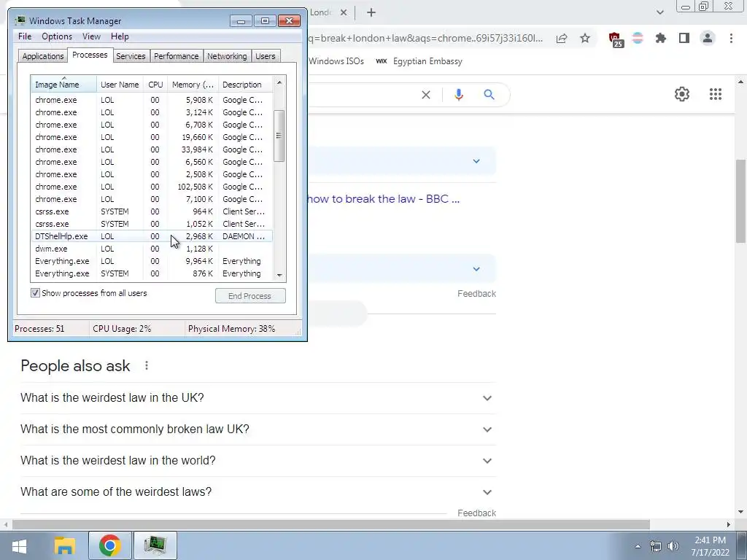The width and height of the screenshot is (747, 560).
Task: Open the Options menu in Task Manager
Action: coord(57,36)
